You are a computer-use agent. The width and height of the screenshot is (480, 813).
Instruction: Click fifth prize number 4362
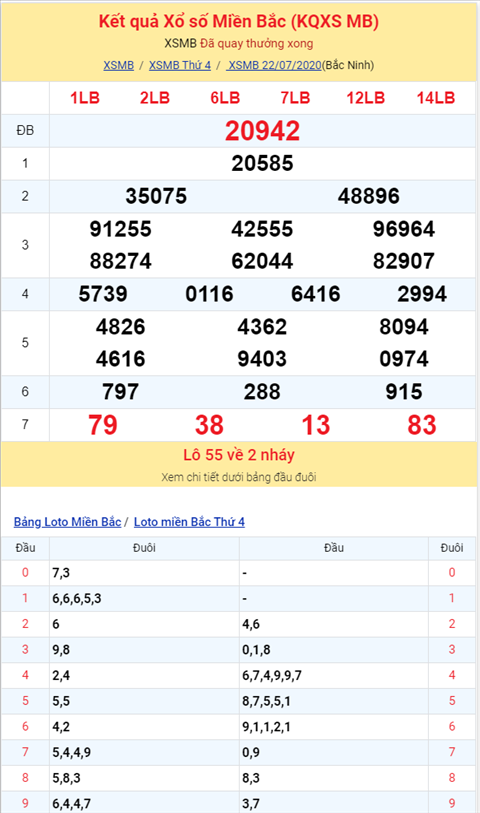click(x=262, y=327)
